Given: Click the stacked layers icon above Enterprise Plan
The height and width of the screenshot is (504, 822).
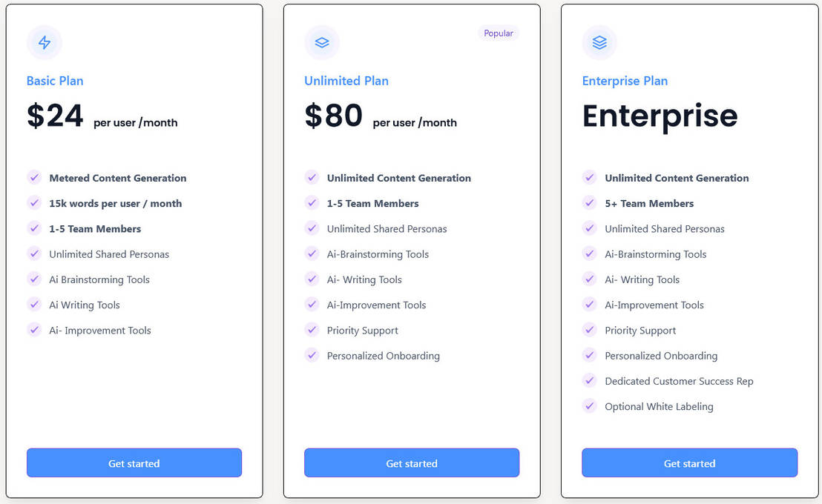Looking at the screenshot, I should click(x=599, y=42).
